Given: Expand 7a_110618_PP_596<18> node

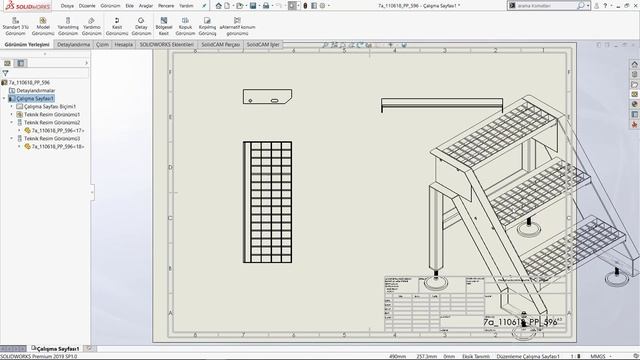Looking at the screenshot, I should tap(19, 147).
